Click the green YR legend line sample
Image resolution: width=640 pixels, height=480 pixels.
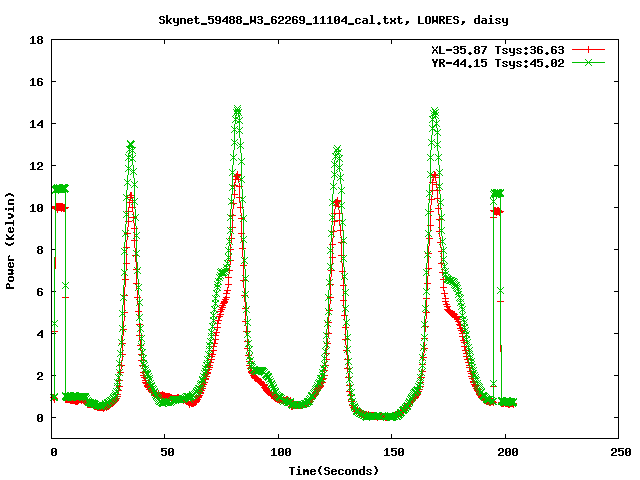tap(589, 62)
